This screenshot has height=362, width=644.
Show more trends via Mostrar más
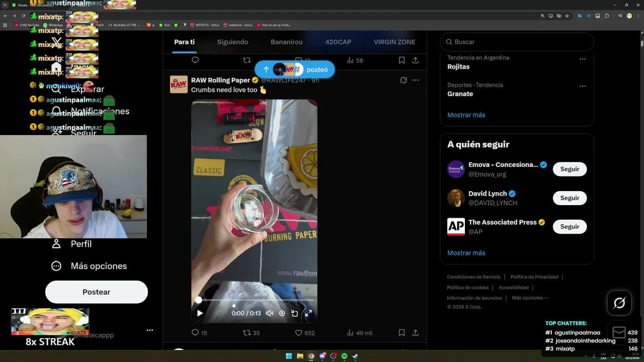point(466,115)
